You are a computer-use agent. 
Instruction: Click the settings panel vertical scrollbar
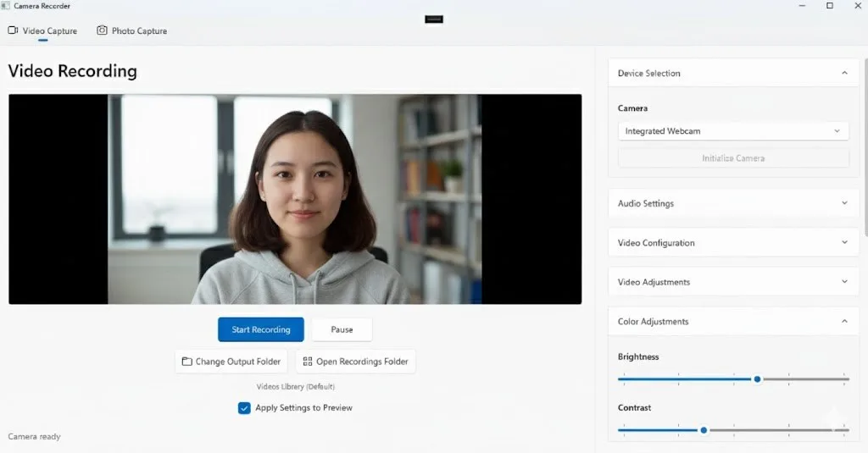(x=865, y=146)
